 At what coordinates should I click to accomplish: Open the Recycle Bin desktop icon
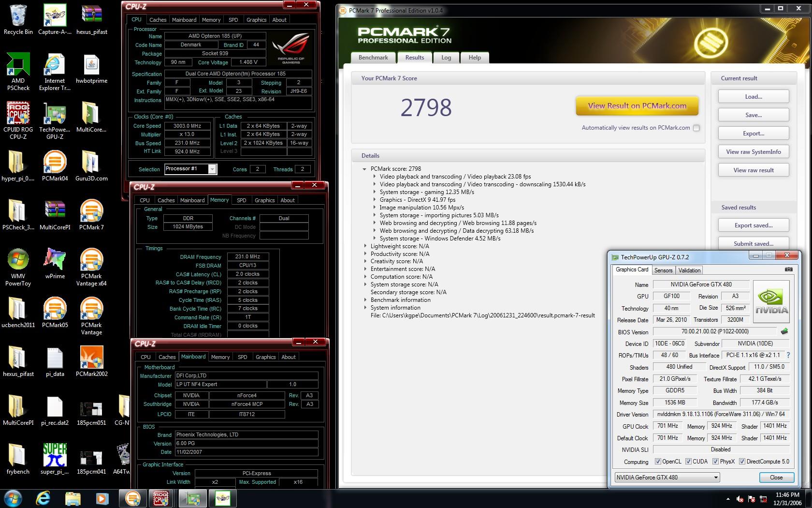tap(18, 19)
